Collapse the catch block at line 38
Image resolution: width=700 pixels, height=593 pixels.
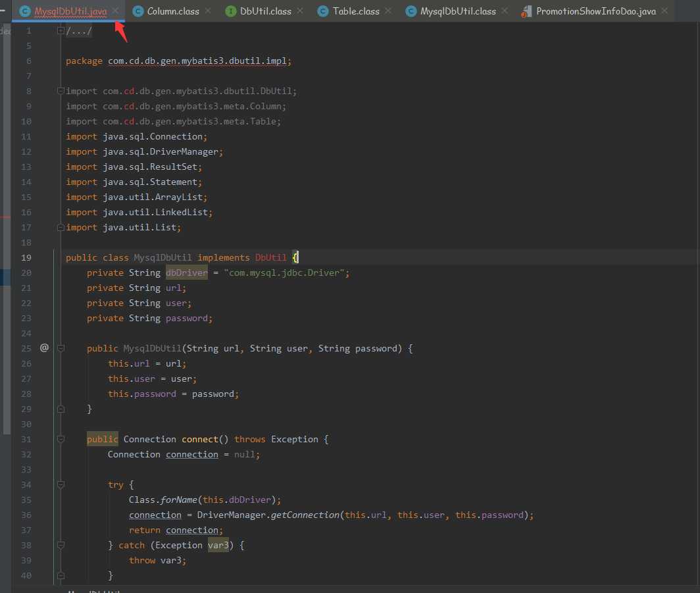61,545
